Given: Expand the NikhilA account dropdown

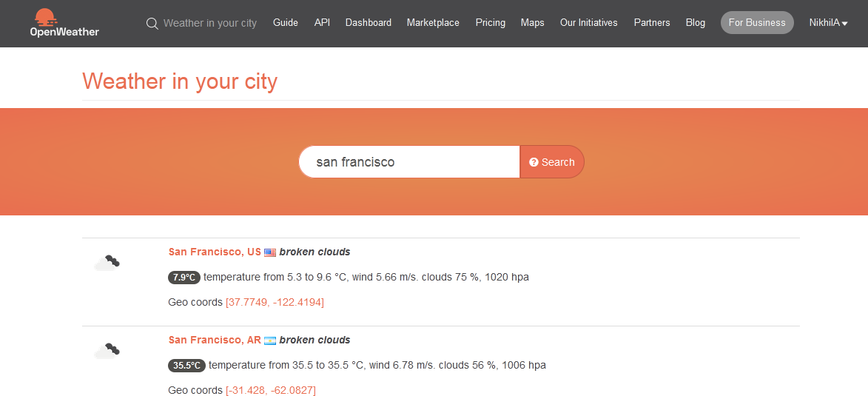Looking at the screenshot, I should click(828, 23).
